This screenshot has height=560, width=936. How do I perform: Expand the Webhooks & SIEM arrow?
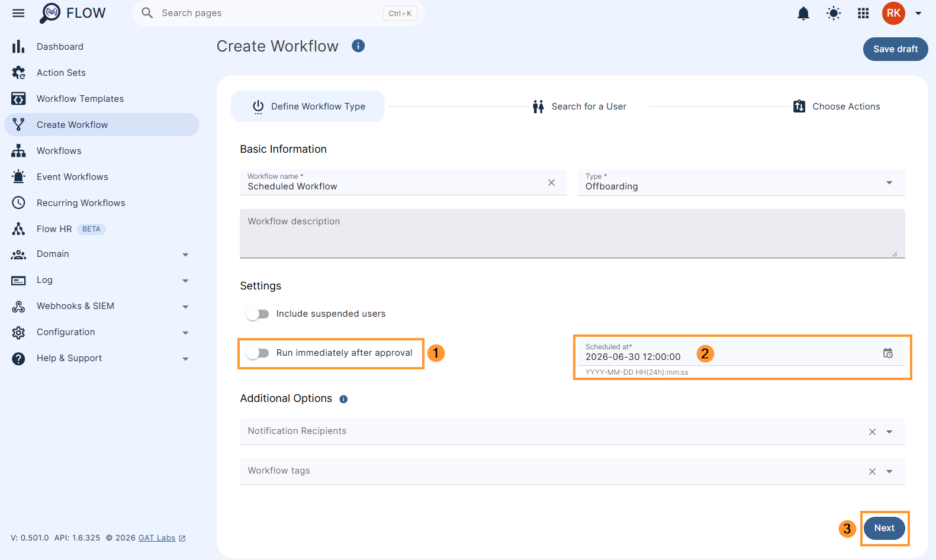tap(185, 307)
